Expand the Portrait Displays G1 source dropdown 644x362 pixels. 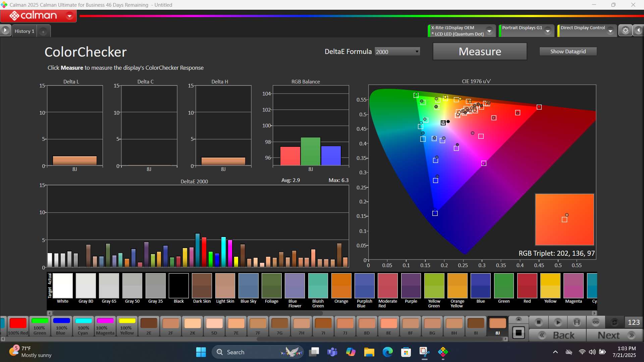pos(548,31)
